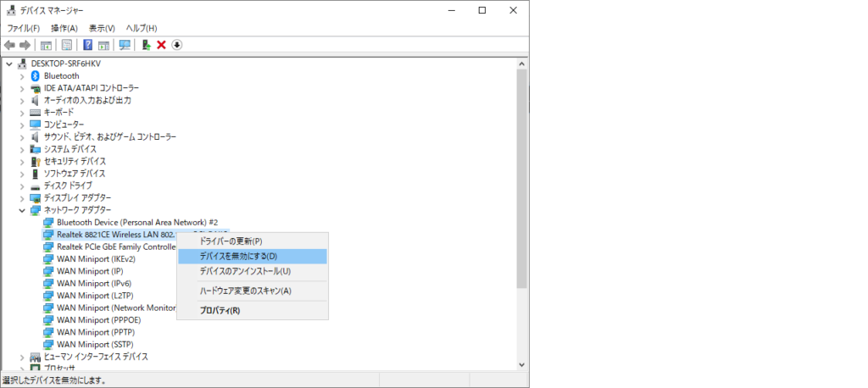This screenshot has width=868, height=388.
Task: Click the back arrow in the toolbar
Action: point(9,45)
